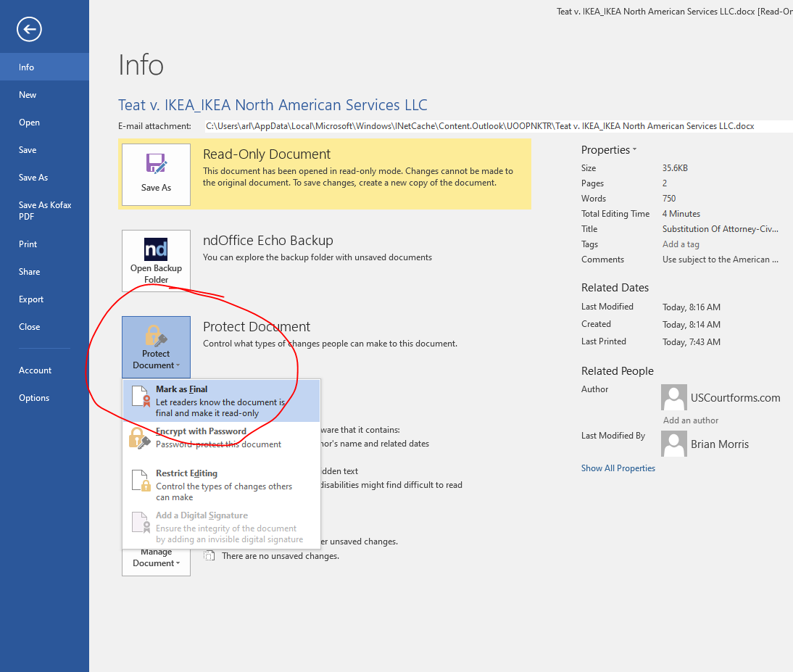Click Add a Digital Signature entry
This screenshot has width=793, height=672.
click(x=222, y=527)
